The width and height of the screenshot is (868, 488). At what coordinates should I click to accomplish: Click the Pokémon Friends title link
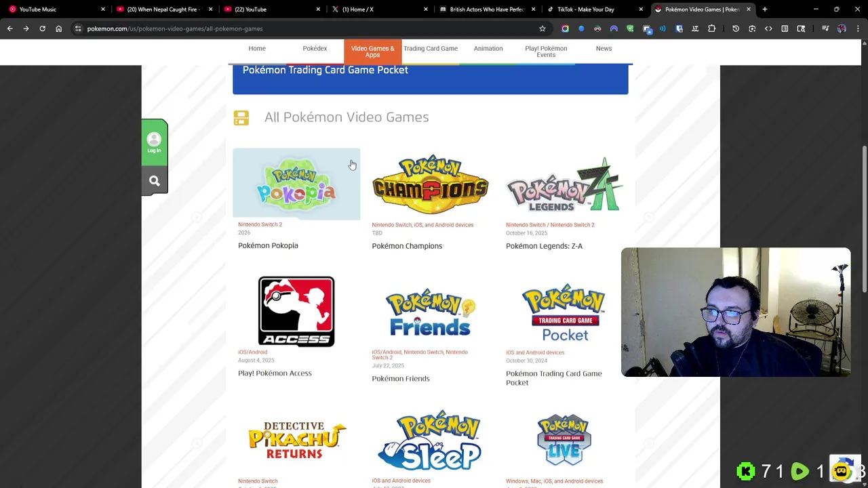pos(401,378)
